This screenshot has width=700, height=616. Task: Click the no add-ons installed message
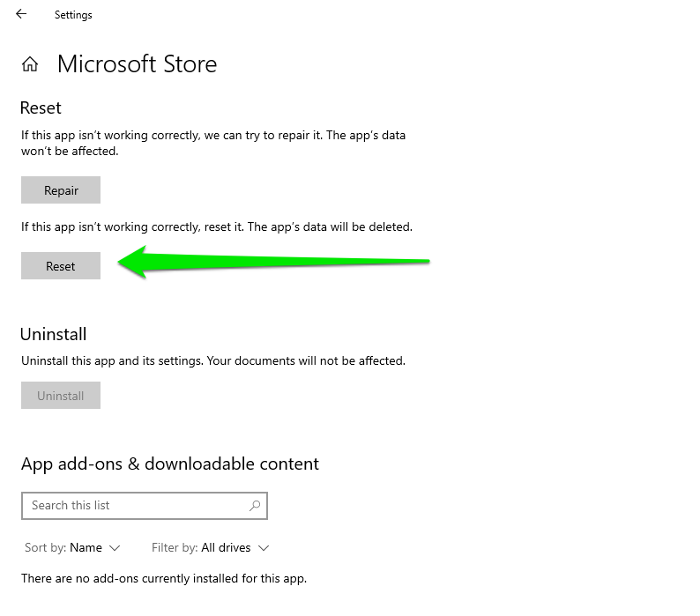(164, 578)
